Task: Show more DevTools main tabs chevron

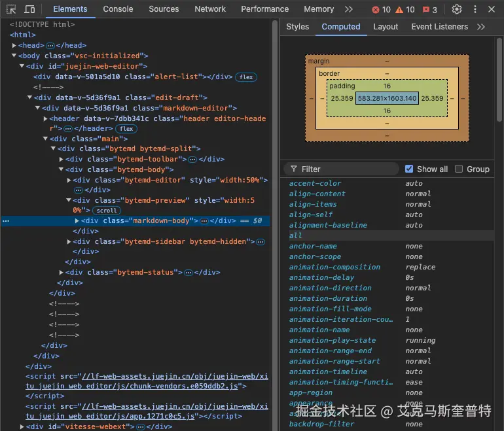Action: pyautogui.click(x=348, y=9)
